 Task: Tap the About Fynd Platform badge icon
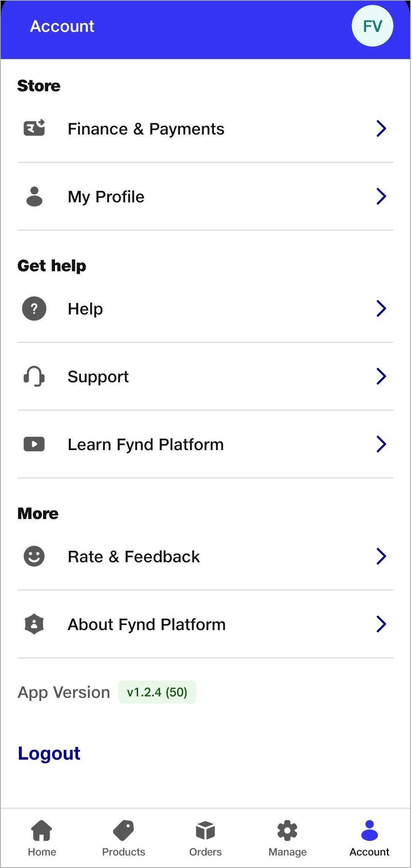point(34,624)
